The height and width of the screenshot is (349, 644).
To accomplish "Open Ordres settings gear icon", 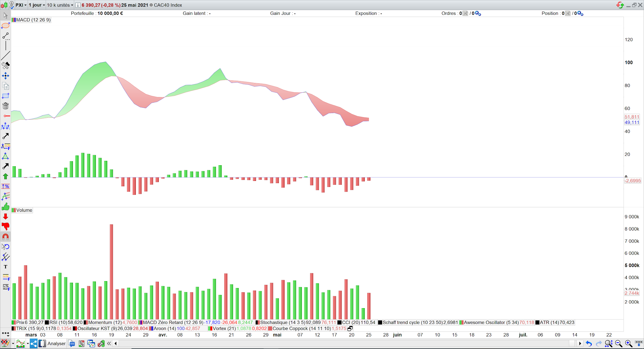I will pyautogui.click(x=478, y=13).
